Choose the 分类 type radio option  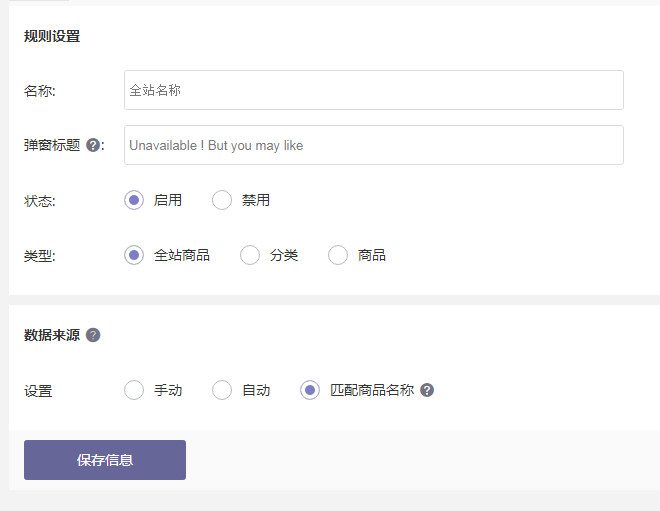[x=250, y=255]
